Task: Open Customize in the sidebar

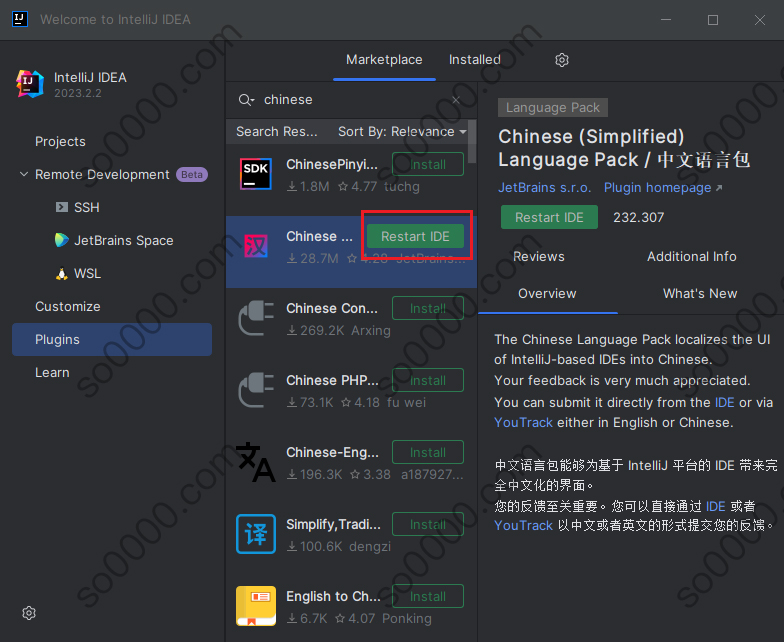Action: coord(68,306)
